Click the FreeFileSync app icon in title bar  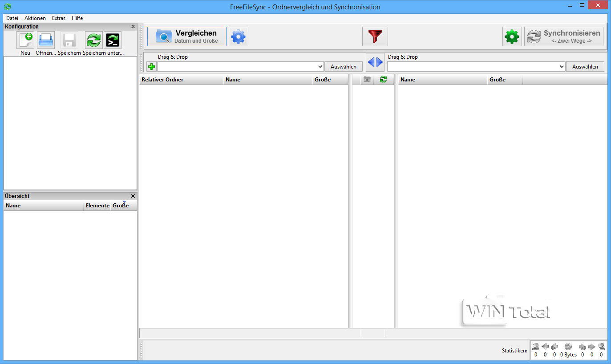tap(8, 7)
